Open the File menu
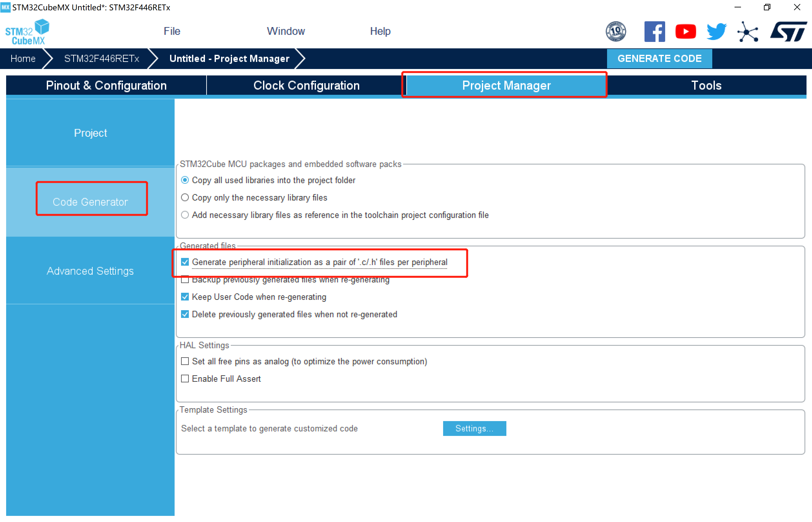Viewport: 812px width, 522px height. (x=172, y=31)
